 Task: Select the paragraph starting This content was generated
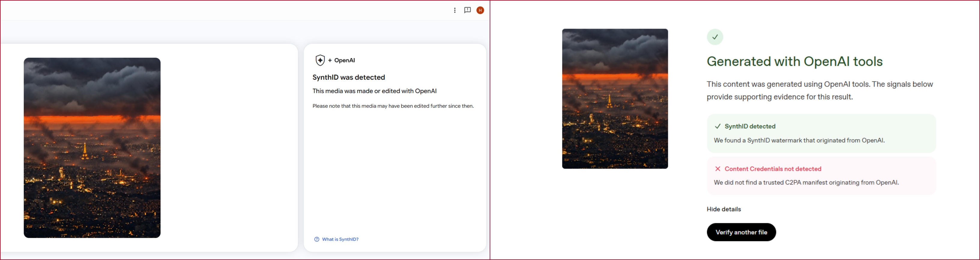pos(820,90)
